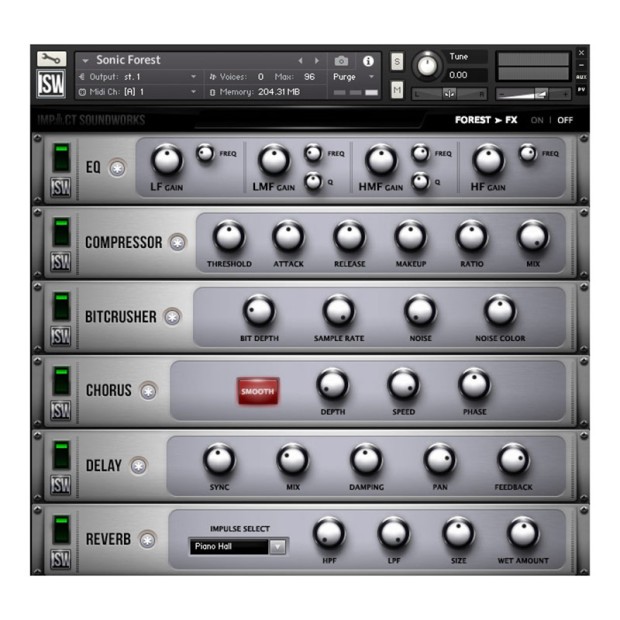Screen dimensions: 620x620
Task: Click the ISW logo on the Reverb rack
Action: pos(60,559)
